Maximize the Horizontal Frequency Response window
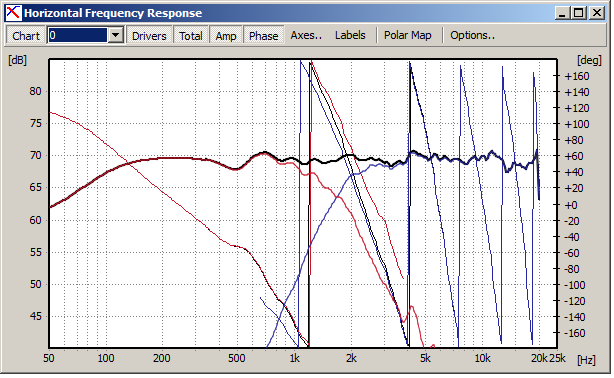 pyautogui.click(x=578, y=13)
